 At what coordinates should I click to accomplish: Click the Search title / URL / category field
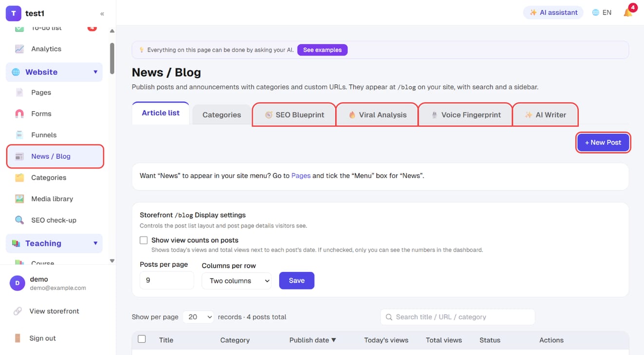457,317
